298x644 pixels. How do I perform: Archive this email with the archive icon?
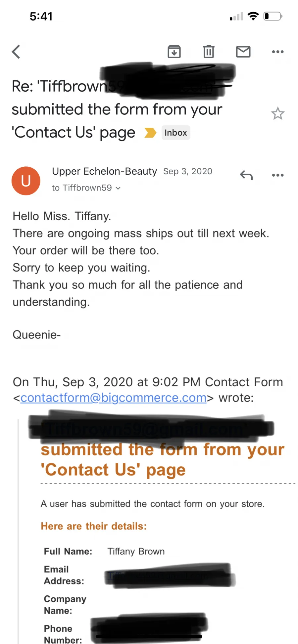[174, 52]
